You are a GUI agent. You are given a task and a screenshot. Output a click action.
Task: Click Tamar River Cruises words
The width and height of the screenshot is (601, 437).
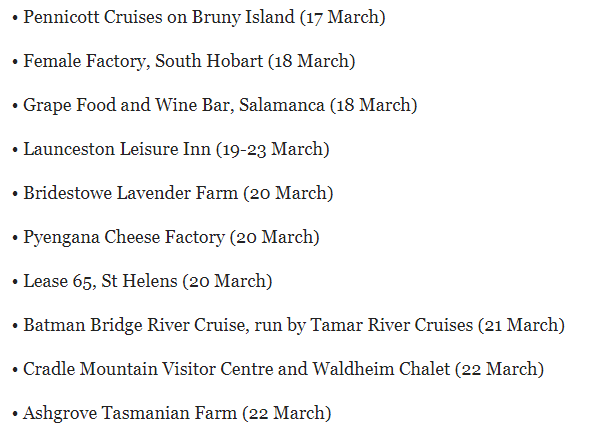pos(391,325)
